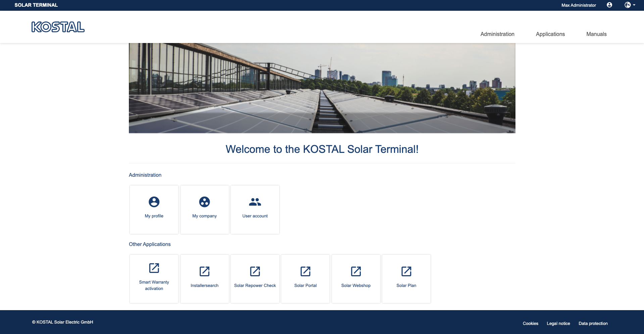Click the KOSTAL logo
The height and width of the screenshot is (334, 644).
click(x=58, y=27)
